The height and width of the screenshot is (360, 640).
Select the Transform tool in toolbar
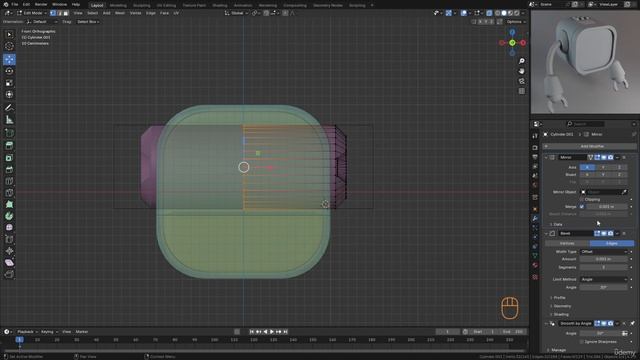point(9,95)
